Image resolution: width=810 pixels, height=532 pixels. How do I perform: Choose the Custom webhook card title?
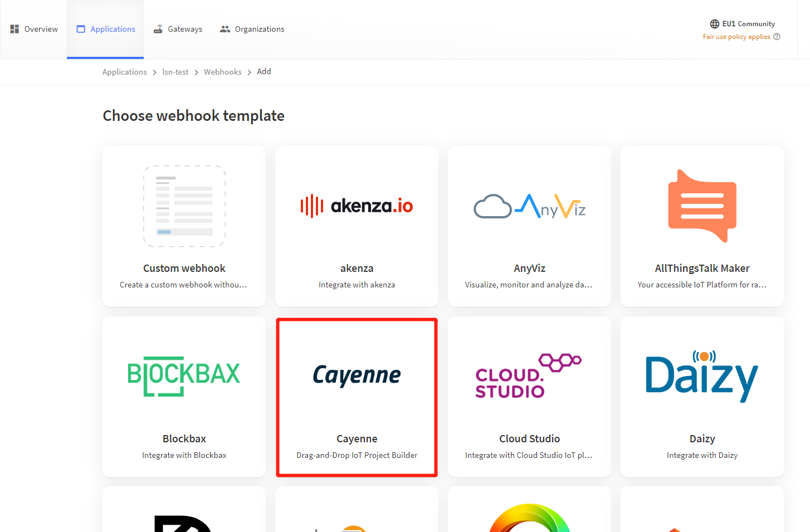[184, 269]
